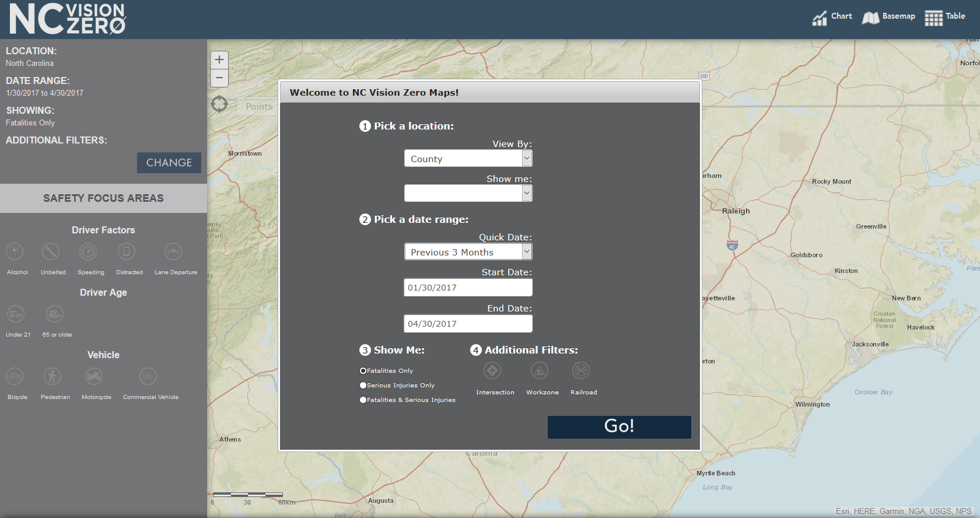The width and height of the screenshot is (980, 518).
Task: Open the View By County dropdown
Action: [468, 159]
